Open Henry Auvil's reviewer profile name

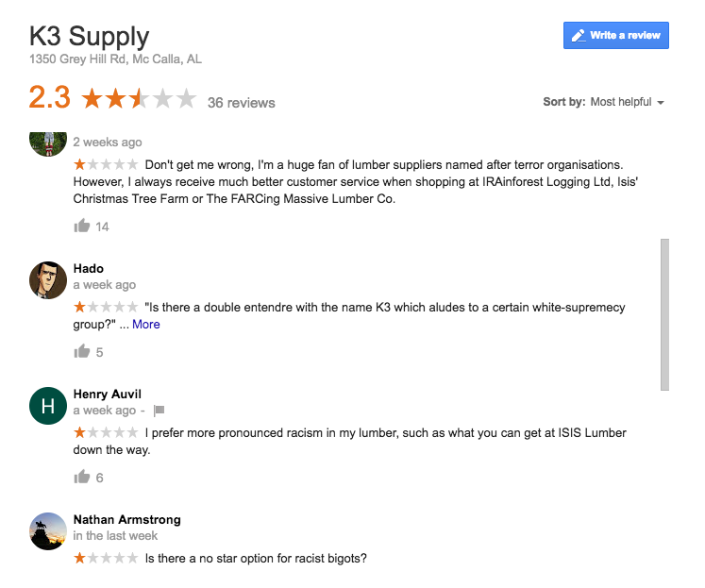tap(107, 394)
